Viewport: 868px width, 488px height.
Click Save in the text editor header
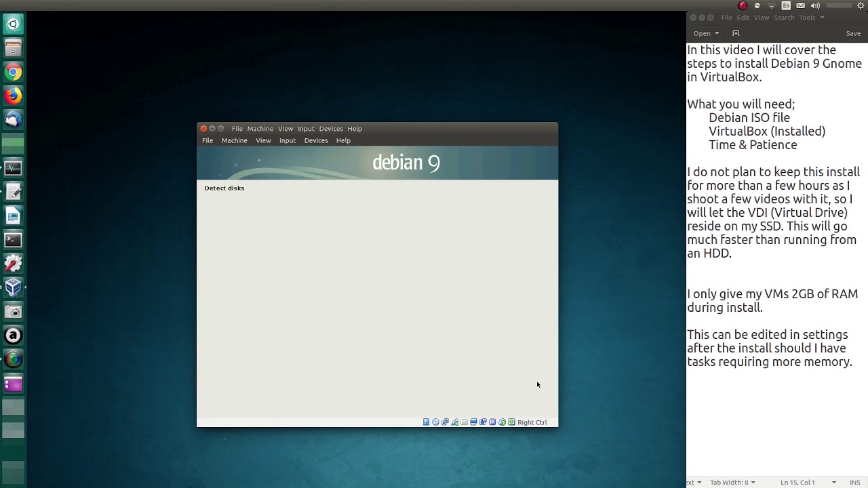(x=853, y=33)
